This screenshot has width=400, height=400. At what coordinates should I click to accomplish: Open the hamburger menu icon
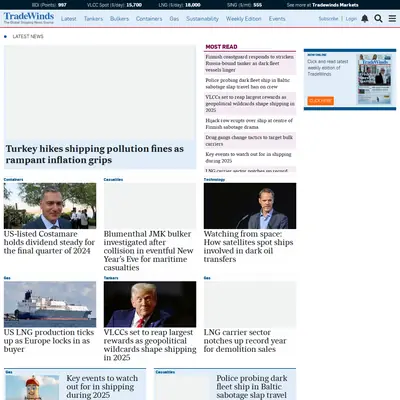(392, 19)
